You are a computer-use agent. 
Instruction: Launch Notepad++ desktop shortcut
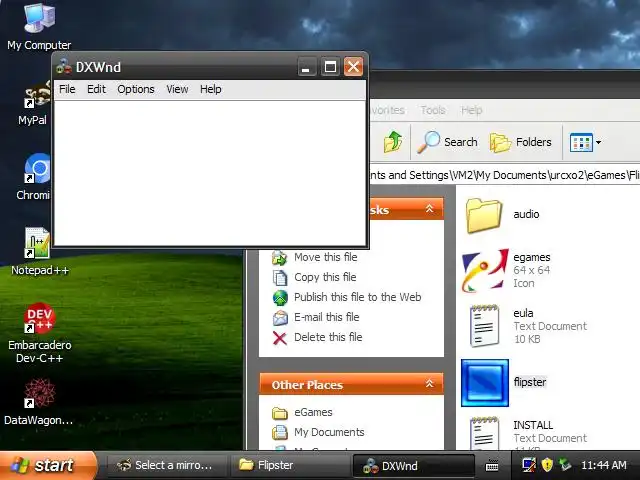(40, 251)
